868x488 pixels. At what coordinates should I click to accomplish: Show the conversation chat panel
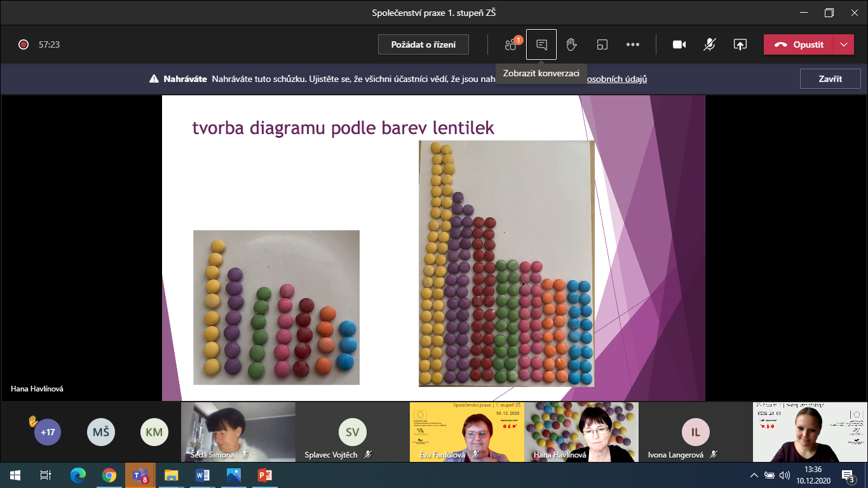[x=541, y=44]
